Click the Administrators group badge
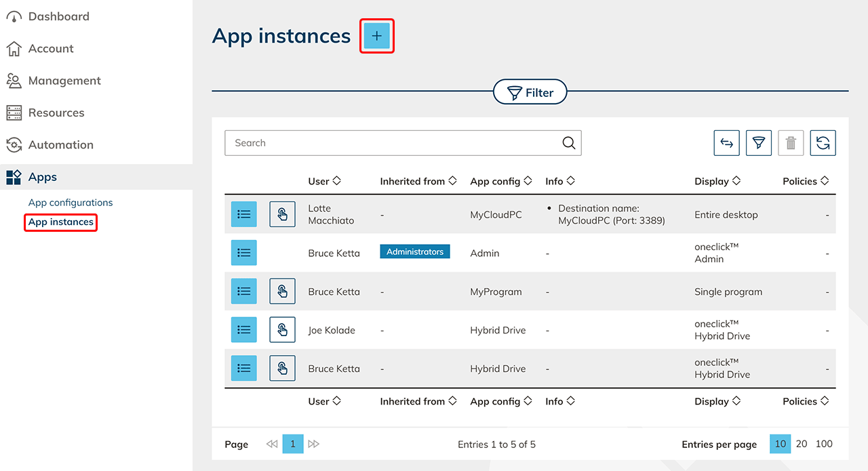 (x=414, y=252)
